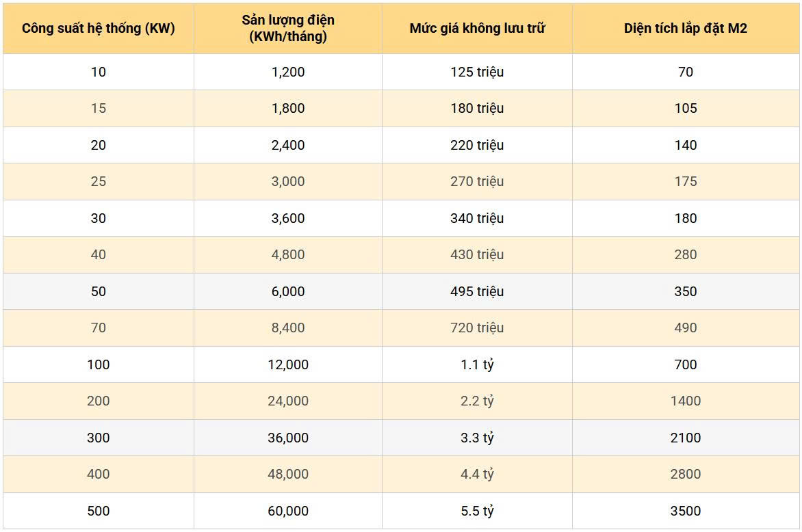
Task: Select the '24,000' output cell
Action: [x=288, y=401]
